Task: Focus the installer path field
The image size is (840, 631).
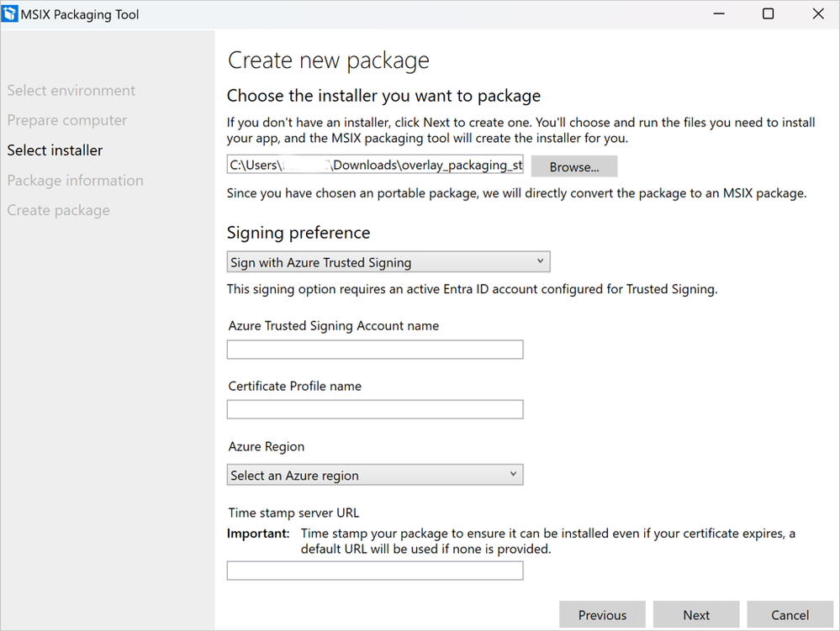Action: click(375, 165)
